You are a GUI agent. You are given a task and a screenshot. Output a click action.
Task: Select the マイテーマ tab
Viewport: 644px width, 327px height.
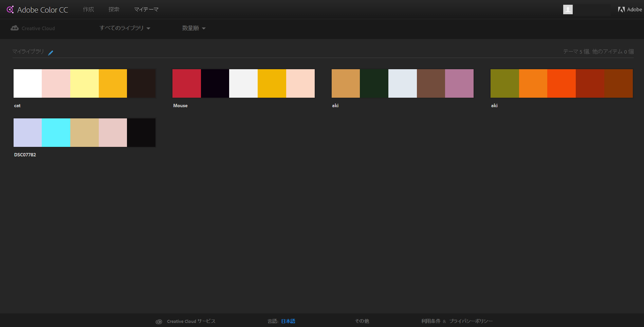pyautogui.click(x=146, y=9)
